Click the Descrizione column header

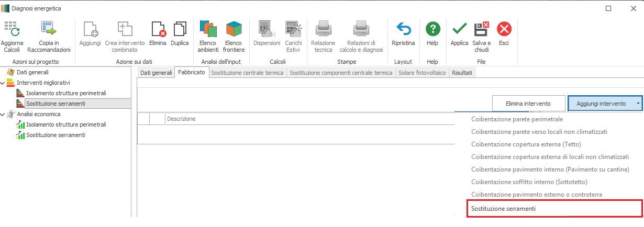coord(181,119)
